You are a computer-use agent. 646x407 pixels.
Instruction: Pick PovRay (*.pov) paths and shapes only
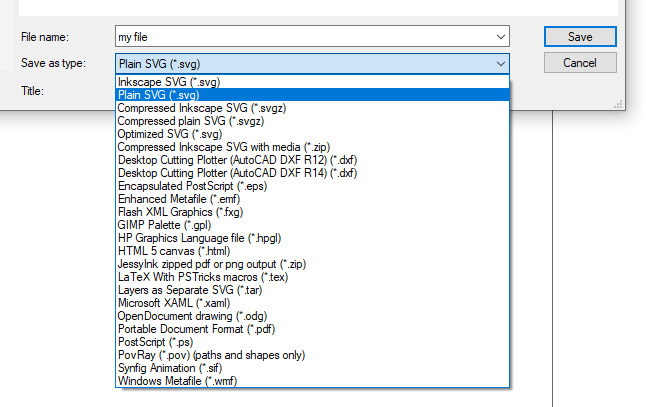[x=312, y=355]
